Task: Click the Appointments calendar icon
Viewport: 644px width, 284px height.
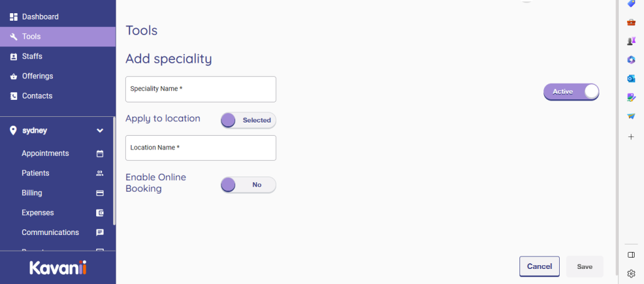Action: 99,153
